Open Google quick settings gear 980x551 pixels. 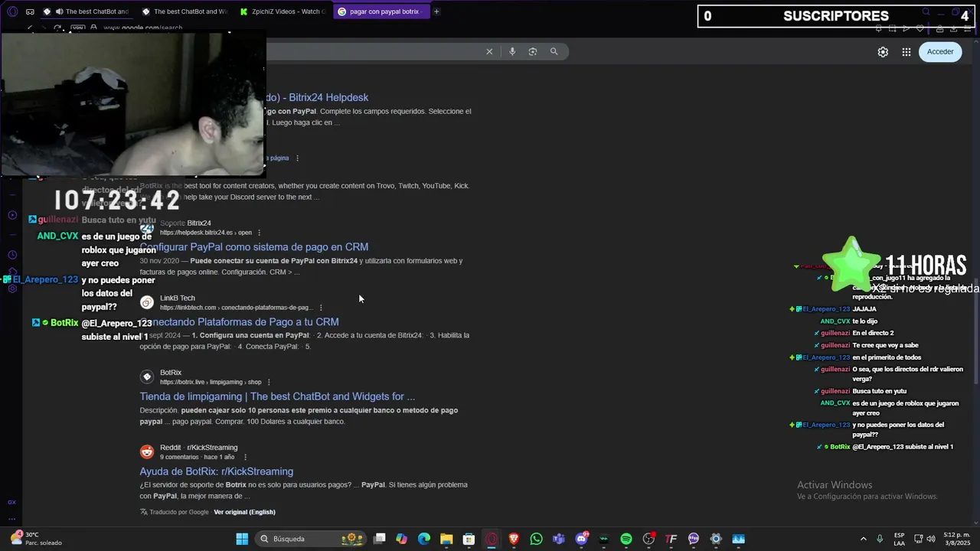tap(883, 52)
